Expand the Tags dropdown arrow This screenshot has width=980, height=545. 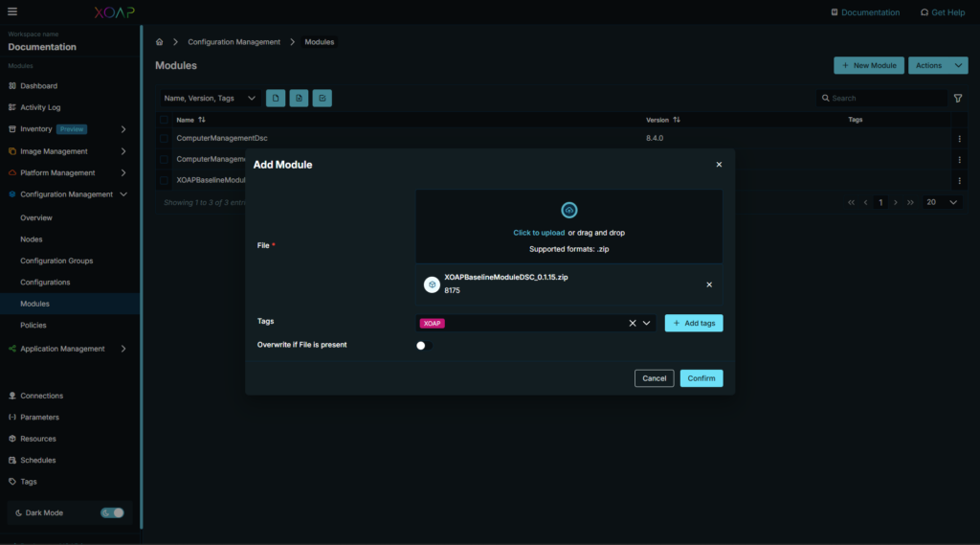pyautogui.click(x=647, y=324)
